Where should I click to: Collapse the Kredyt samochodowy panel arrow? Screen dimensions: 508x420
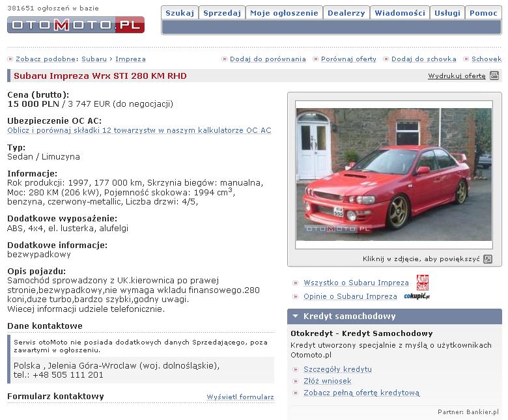point(295,316)
